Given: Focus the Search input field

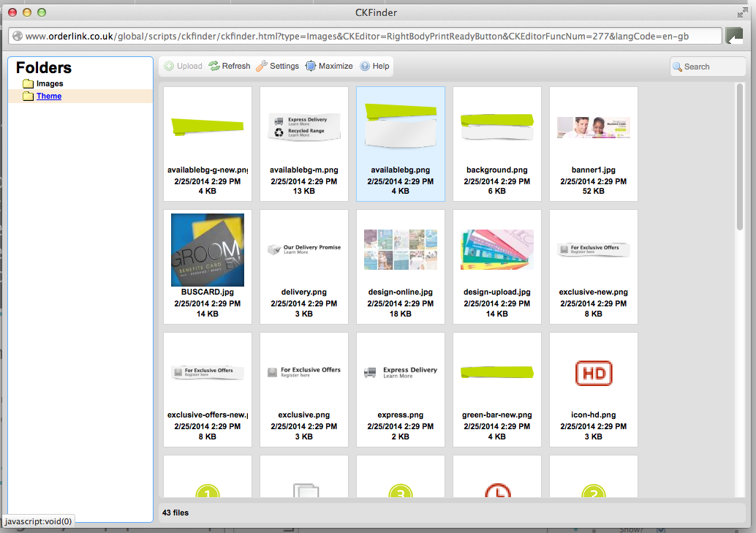Looking at the screenshot, I should coord(707,67).
